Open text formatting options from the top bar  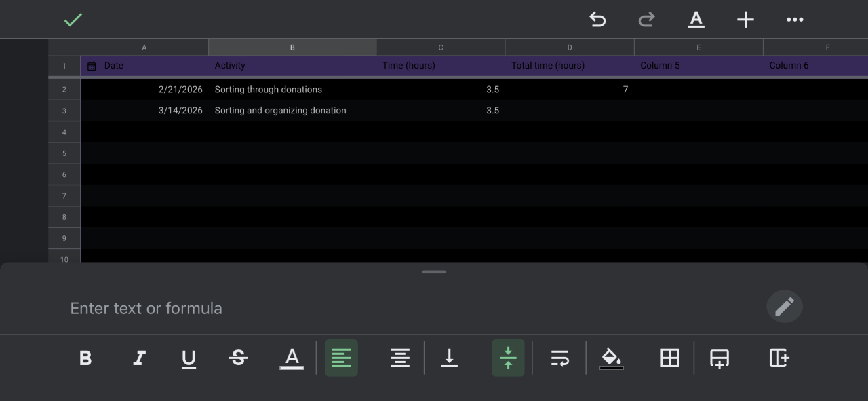click(x=696, y=20)
